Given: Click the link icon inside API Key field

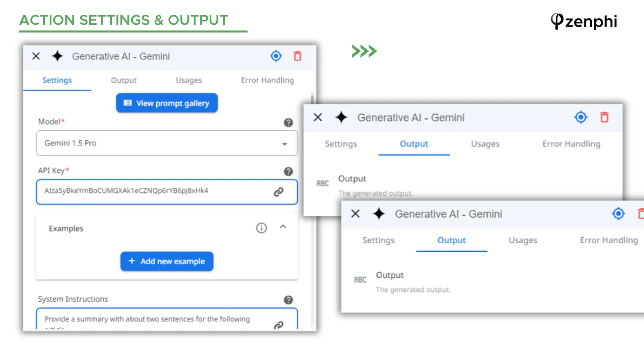Looking at the screenshot, I should 278,192.
